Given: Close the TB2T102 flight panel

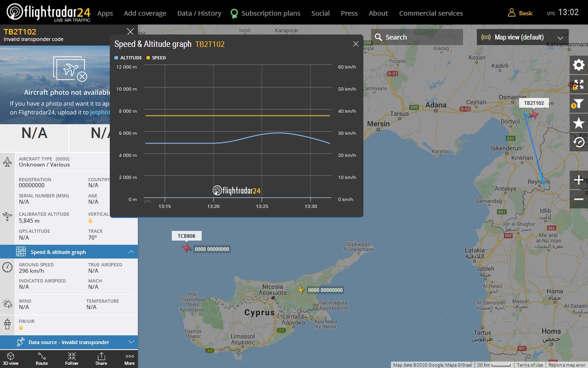Looking at the screenshot, I should tap(130, 31).
